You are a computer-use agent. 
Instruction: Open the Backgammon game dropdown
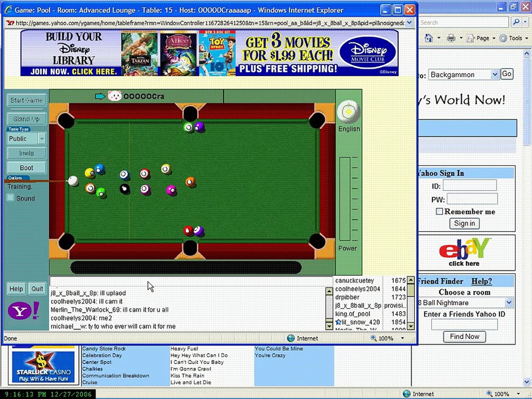(495, 75)
